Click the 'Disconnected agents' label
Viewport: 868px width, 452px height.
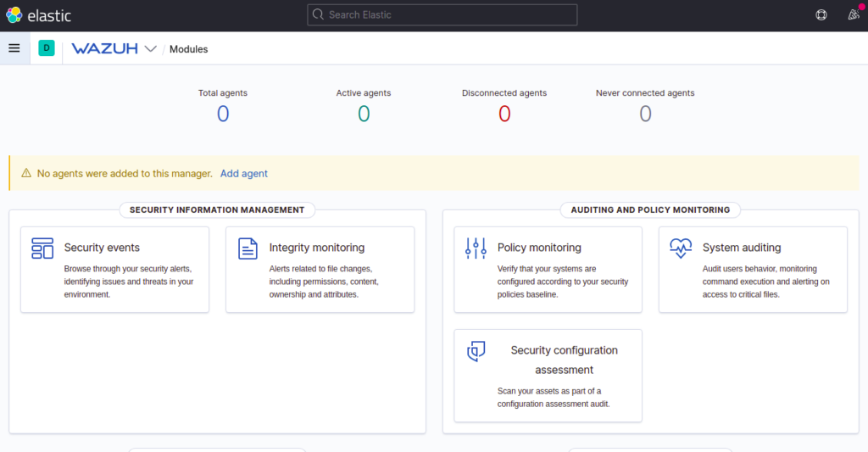pyautogui.click(x=504, y=93)
